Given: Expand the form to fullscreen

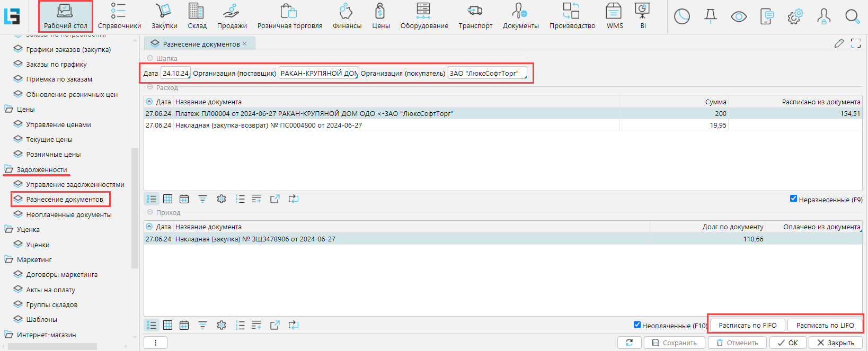Looking at the screenshot, I should click(x=856, y=43).
